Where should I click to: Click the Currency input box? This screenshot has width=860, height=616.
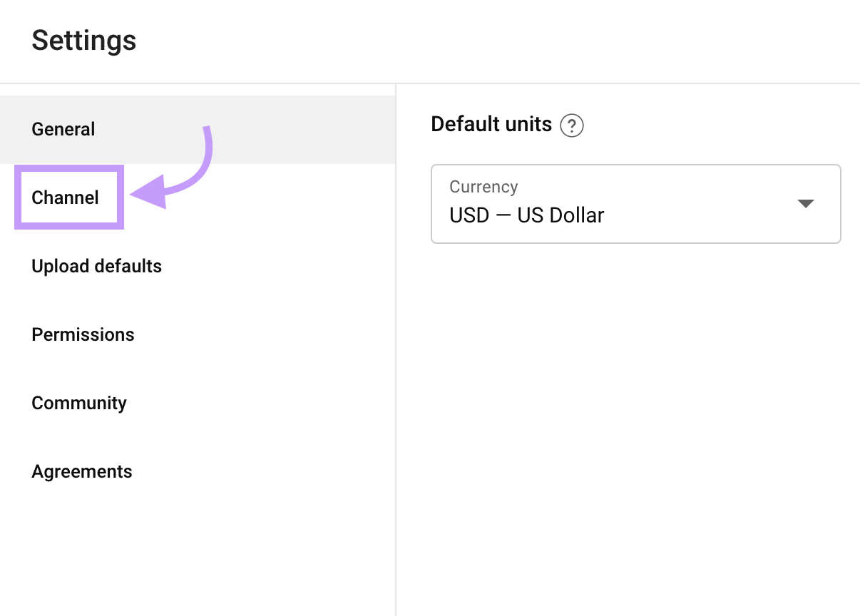pyautogui.click(x=635, y=204)
